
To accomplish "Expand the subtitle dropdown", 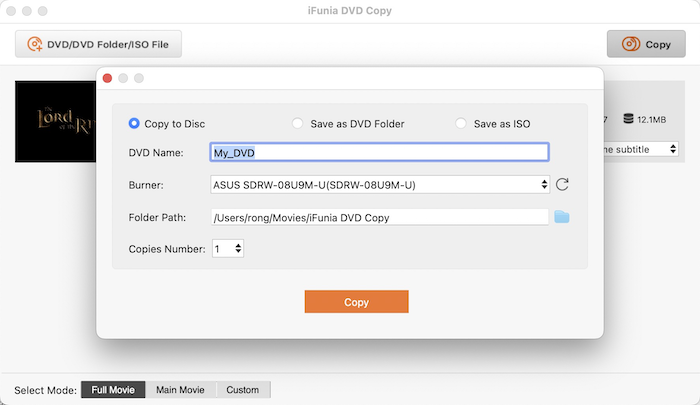I will [x=640, y=149].
